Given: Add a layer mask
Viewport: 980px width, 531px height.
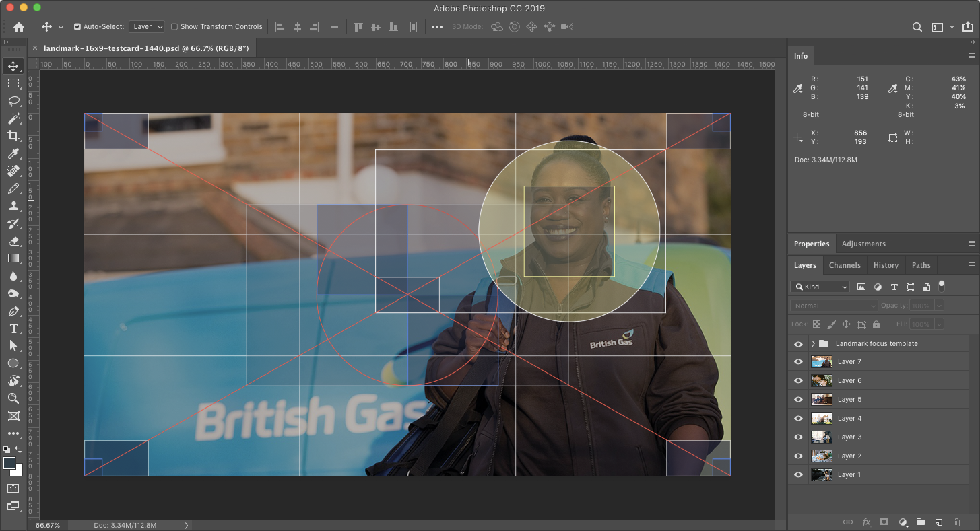Looking at the screenshot, I should [x=884, y=522].
